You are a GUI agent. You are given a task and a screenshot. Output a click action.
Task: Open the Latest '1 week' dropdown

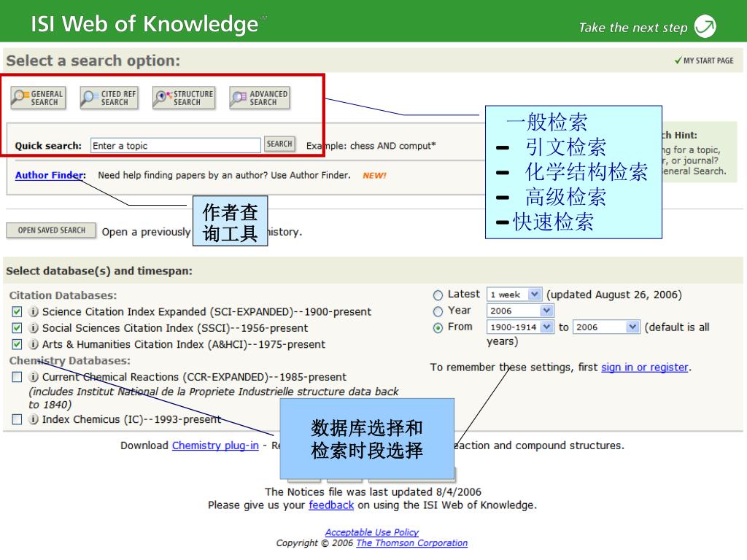click(514, 295)
